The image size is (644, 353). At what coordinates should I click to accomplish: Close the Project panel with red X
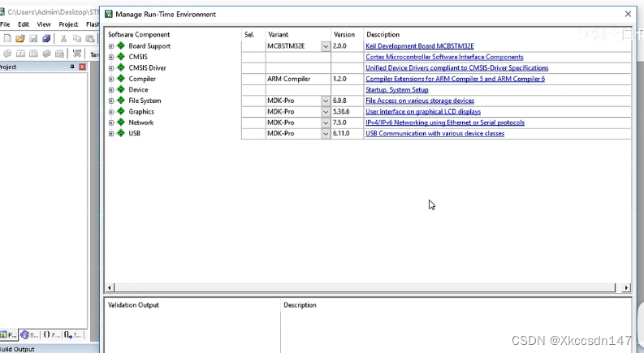[83, 67]
